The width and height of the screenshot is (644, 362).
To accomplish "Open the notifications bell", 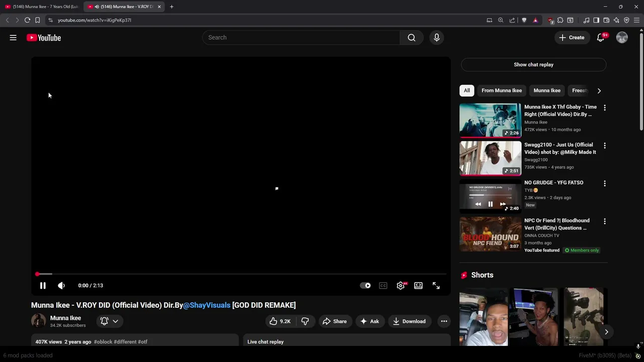I will pyautogui.click(x=601, y=38).
